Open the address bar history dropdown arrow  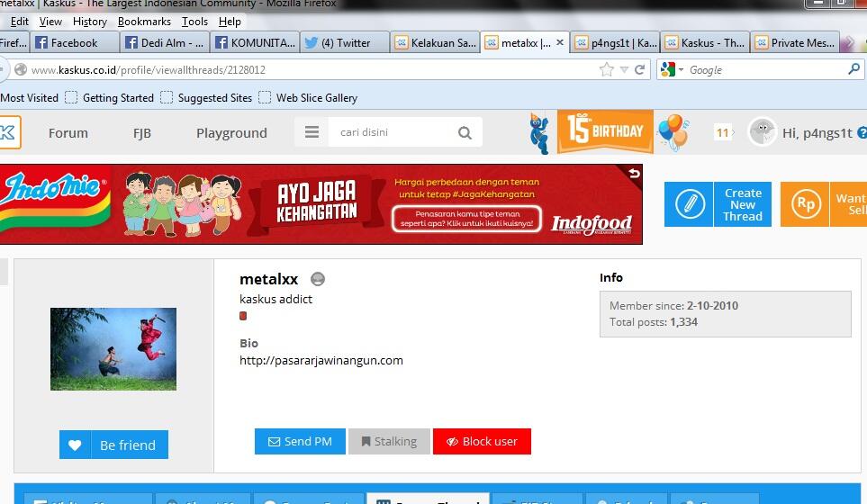pyautogui.click(x=624, y=69)
